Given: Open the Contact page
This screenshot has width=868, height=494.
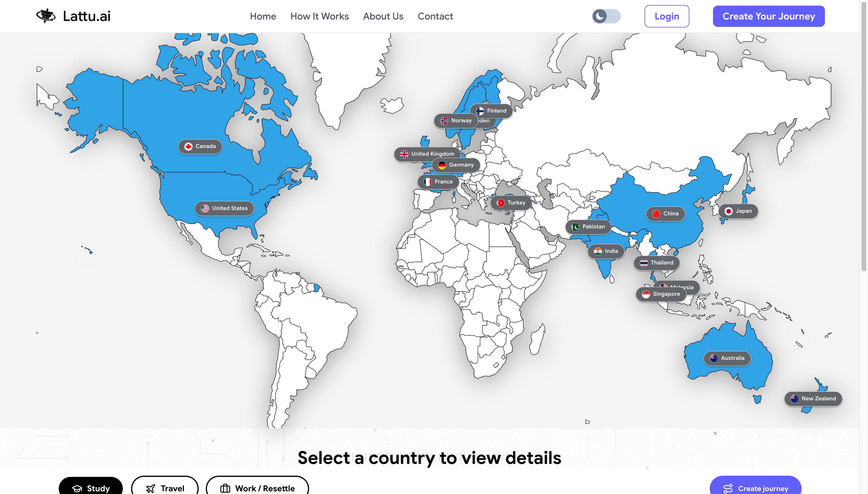Looking at the screenshot, I should tap(435, 16).
